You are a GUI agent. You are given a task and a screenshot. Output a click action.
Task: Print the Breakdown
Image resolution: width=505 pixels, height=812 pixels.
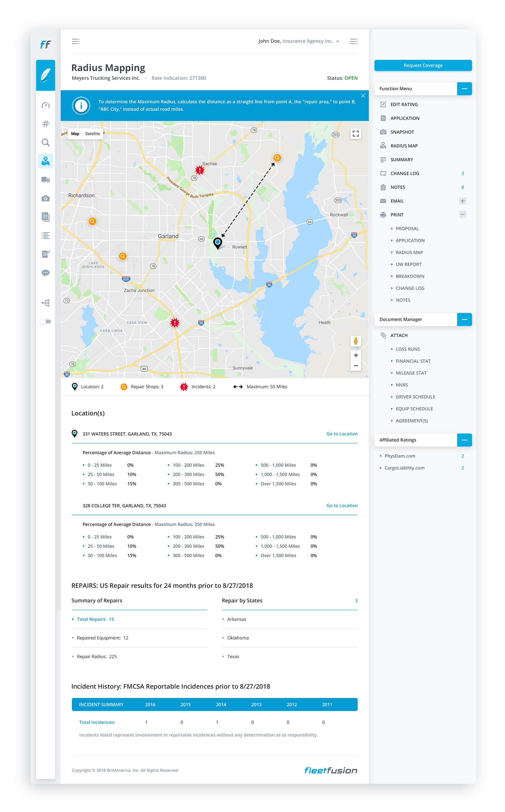pos(410,276)
